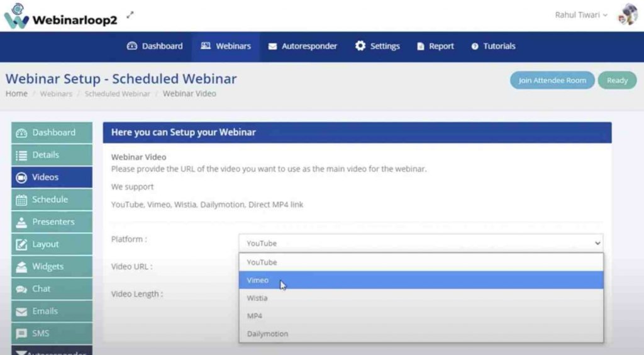Click the Schedule calendar icon
This screenshot has height=355, width=644.
tap(21, 200)
